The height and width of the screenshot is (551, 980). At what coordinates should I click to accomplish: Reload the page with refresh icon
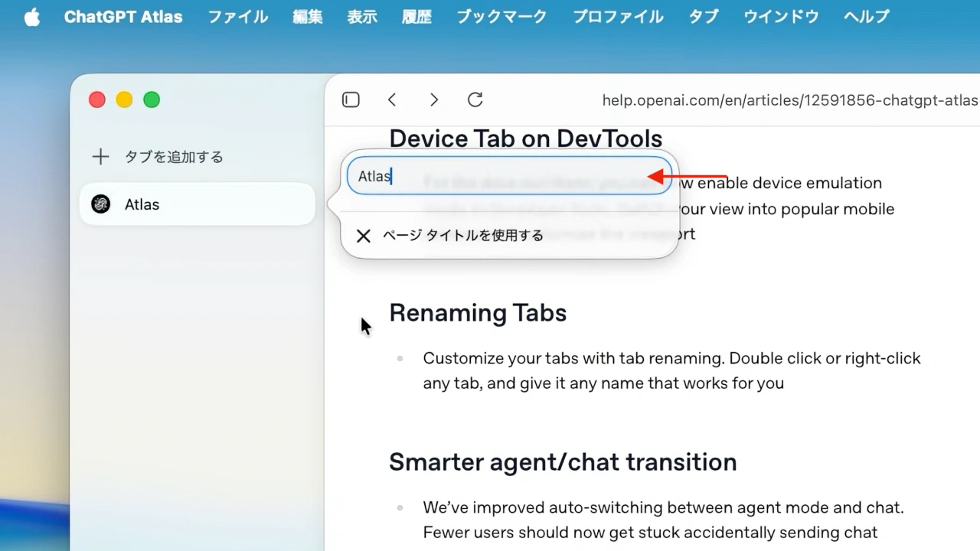tap(475, 99)
